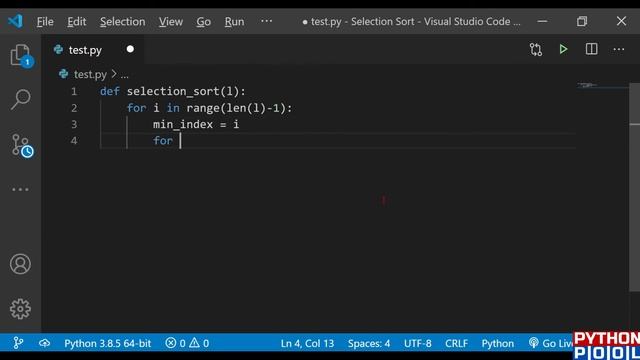Open the Go menu
Viewport: 640px width, 360px height.
203,21
